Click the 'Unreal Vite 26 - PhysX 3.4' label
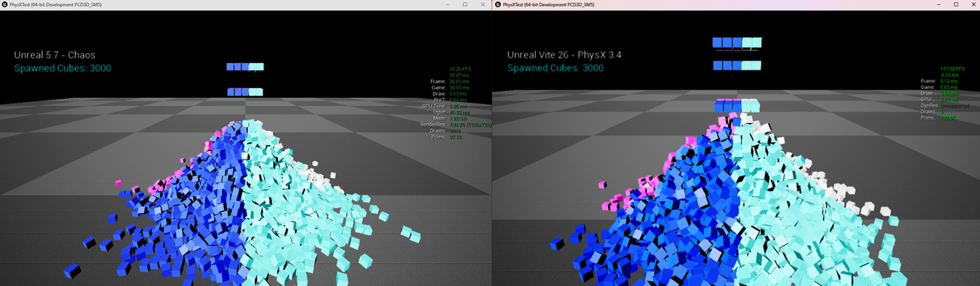The height and width of the screenshot is (286, 980). [x=564, y=55]
